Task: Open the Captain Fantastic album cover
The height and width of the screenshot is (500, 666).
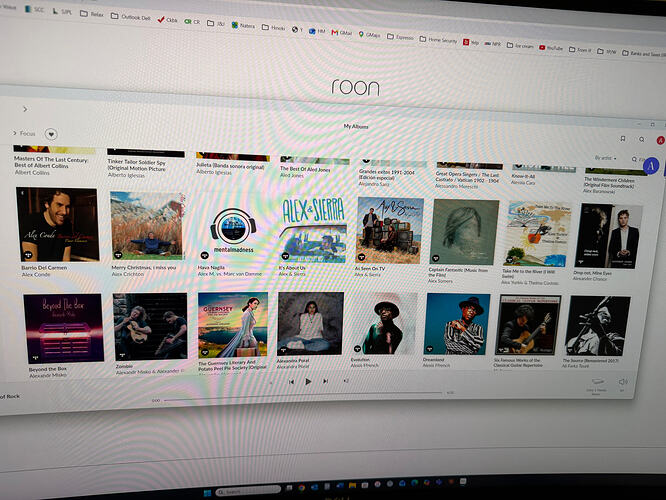Action: coord(464,232)
